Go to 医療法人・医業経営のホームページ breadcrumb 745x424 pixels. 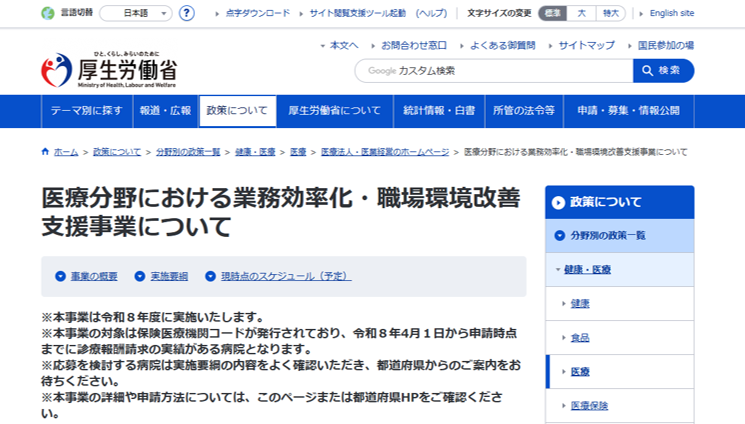coord(385,152)
